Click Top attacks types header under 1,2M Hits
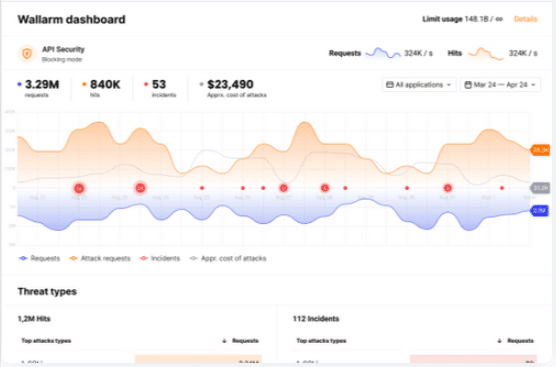Viewport: 556px width, 367px height. tap(46, 341)
